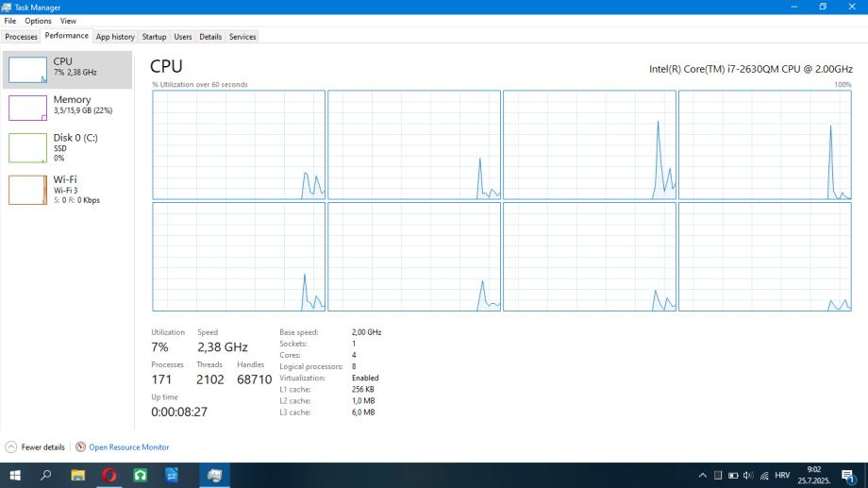Open the View menu
868x488 pixels.
pyautogui.click(x=68, y=21)
